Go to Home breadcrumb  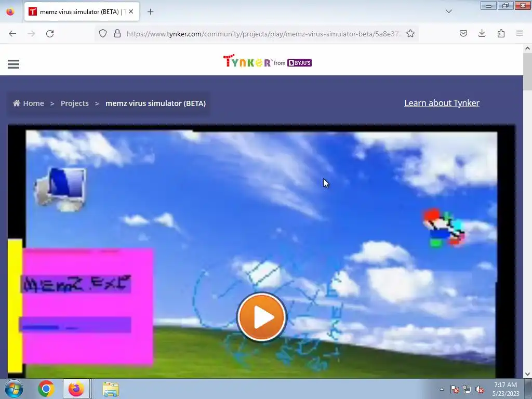click(x=29, y=103)
